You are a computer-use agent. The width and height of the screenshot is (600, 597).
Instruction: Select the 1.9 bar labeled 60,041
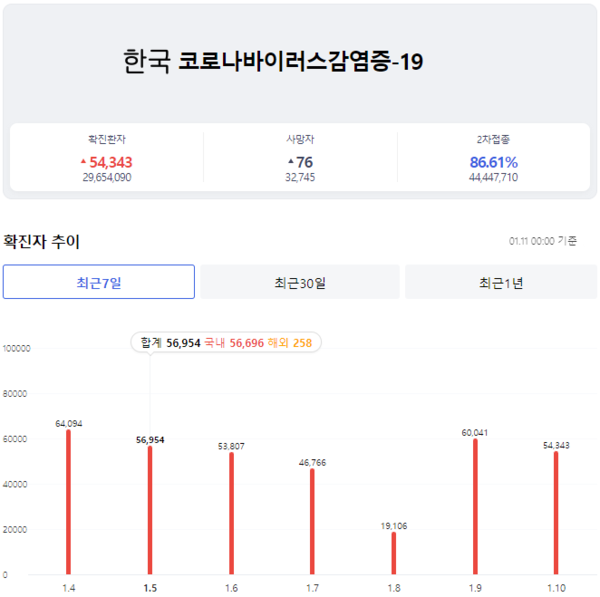click(475, 507)
